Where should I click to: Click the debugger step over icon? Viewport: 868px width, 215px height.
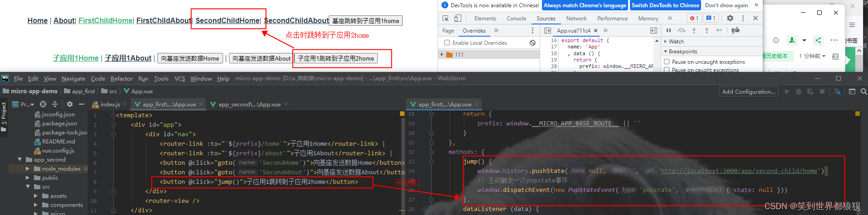tap(681, 30)
